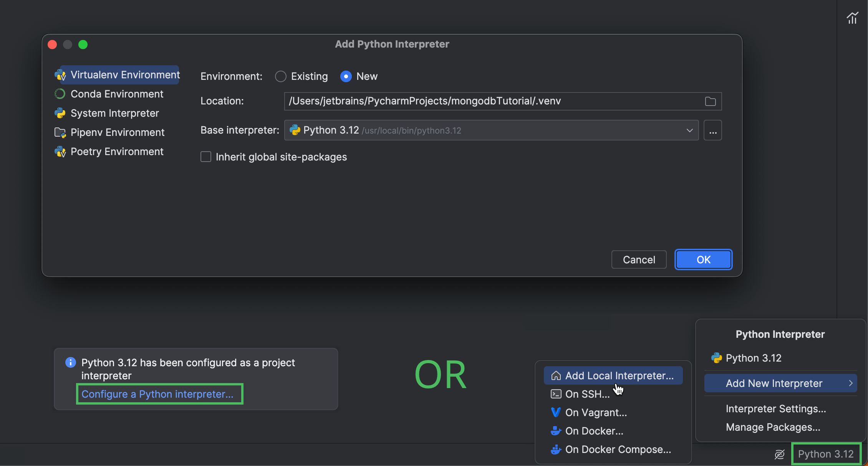The width and height of the screenshot is (868, 466).
Task: Select Conda Environment interpreter type
Action: click(x=117, y=94)
